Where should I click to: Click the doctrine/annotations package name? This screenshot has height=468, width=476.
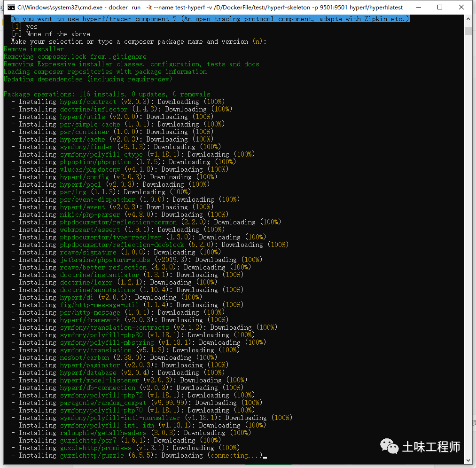[97, 290]
